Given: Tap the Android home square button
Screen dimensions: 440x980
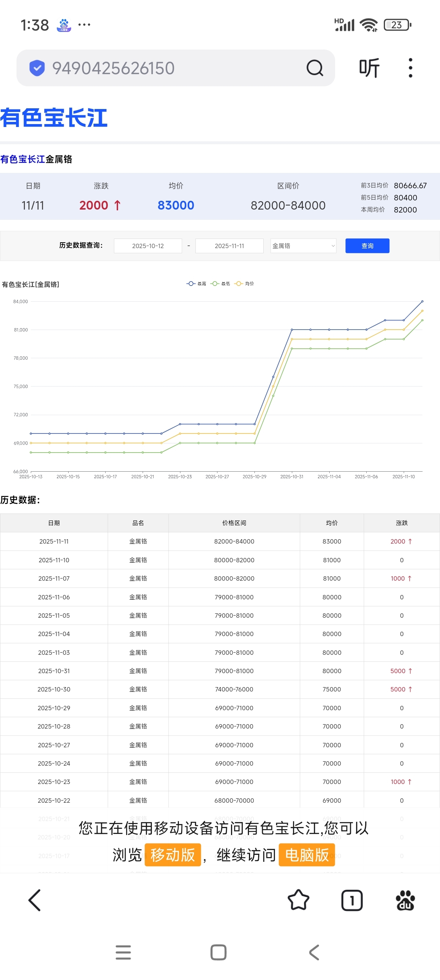Looking at the screenshot, I should [x=219, y=952].
